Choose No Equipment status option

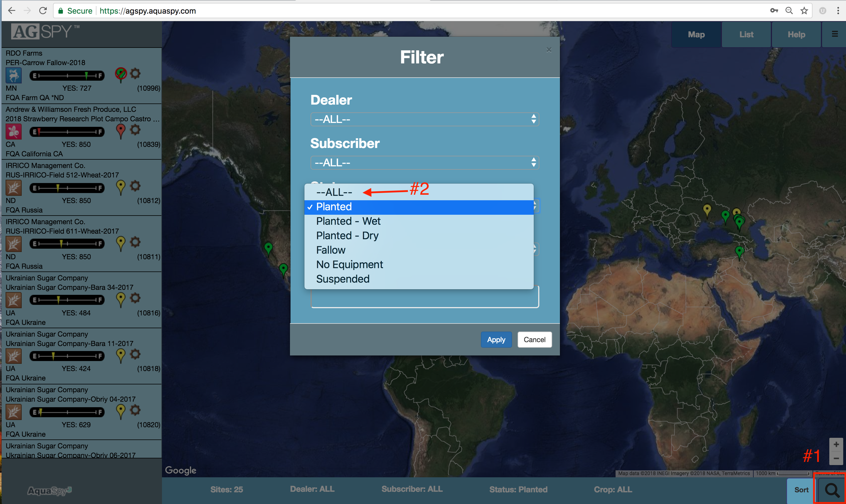[419, 265]
